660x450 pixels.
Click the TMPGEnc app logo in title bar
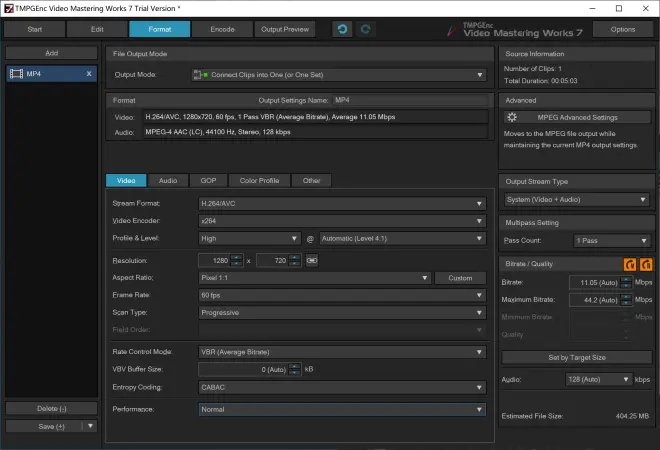tap(8, 8)
